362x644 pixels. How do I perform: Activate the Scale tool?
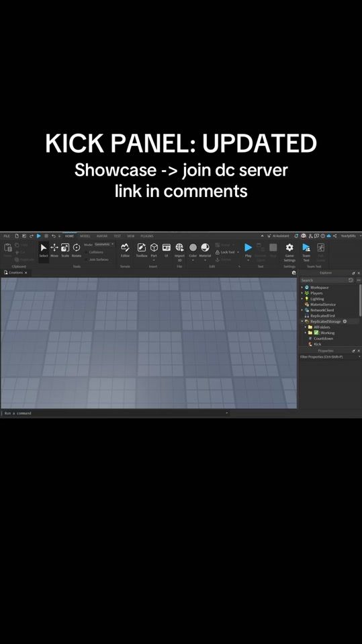[65, 250]
